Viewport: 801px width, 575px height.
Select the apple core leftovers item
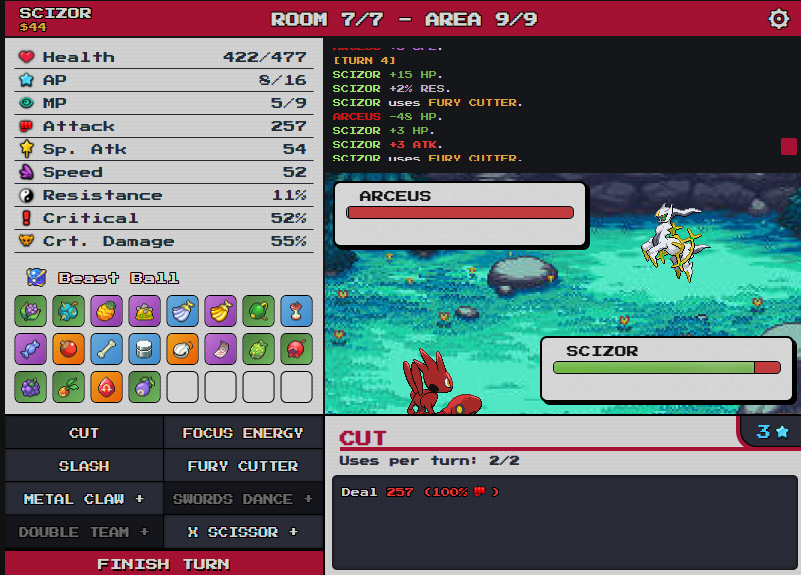[x=296, y=310]
